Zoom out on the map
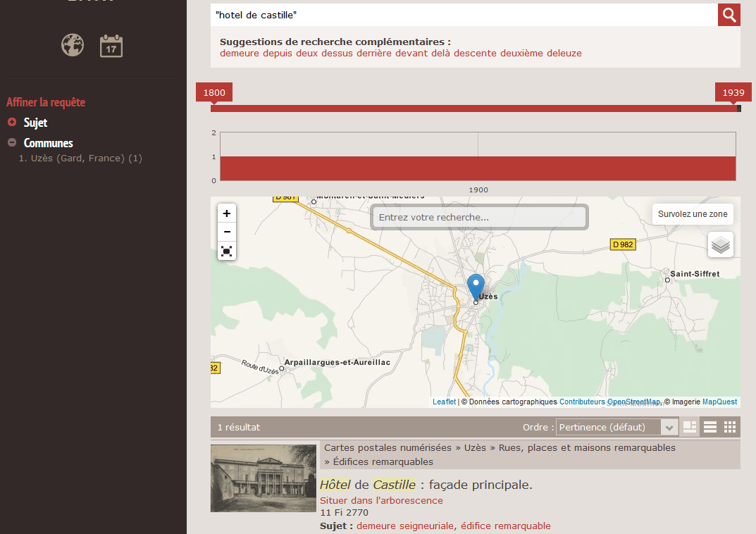 coord(227,232)
